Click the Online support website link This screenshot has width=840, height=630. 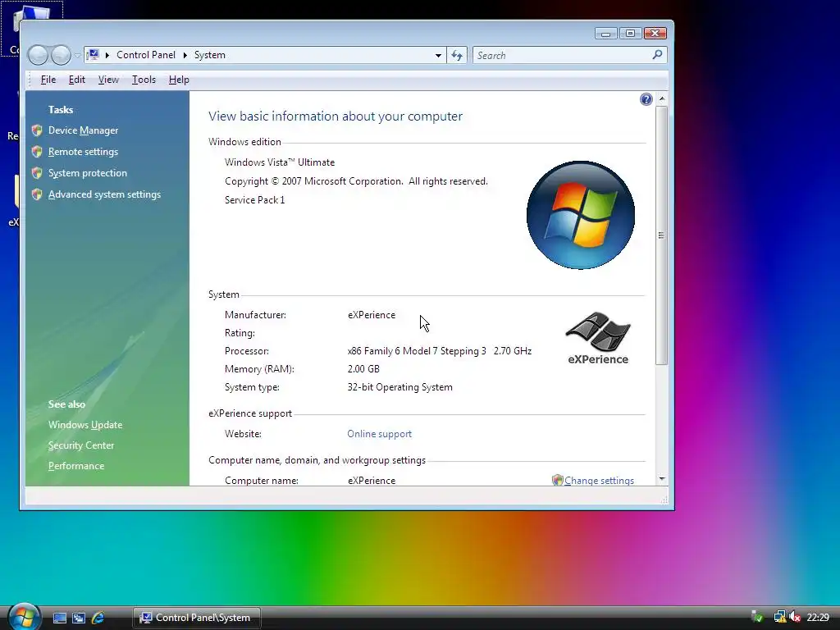click(379, 434)
